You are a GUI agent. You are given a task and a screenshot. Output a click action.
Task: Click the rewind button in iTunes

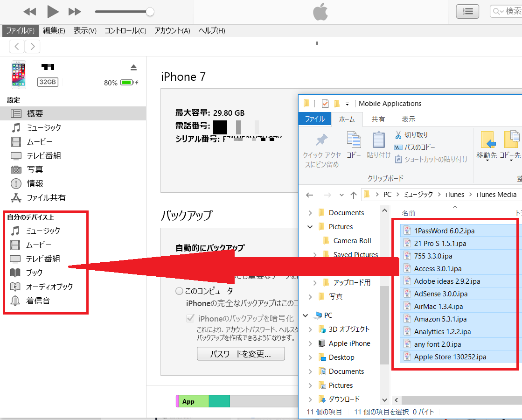30,12
